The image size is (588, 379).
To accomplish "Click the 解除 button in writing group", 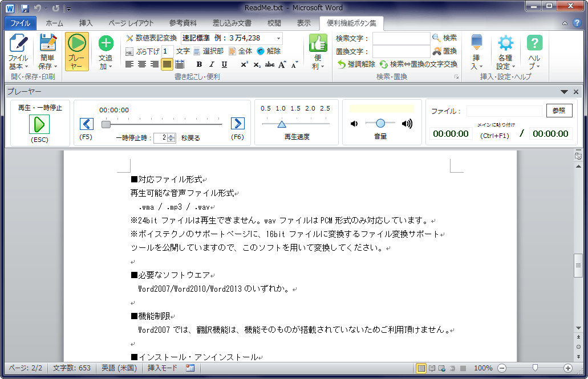I will click(269, 51).
